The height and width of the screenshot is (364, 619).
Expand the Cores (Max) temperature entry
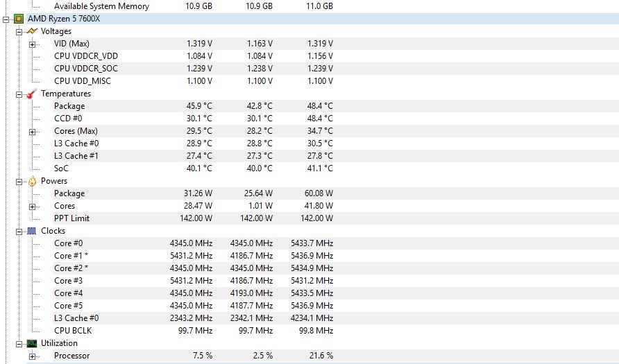[32, 131]
